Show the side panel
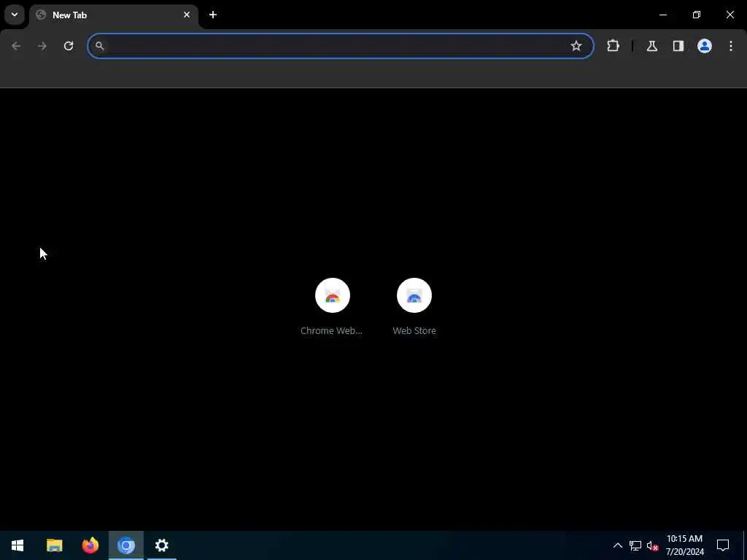The image size is (747, 560). click(678, 46)
